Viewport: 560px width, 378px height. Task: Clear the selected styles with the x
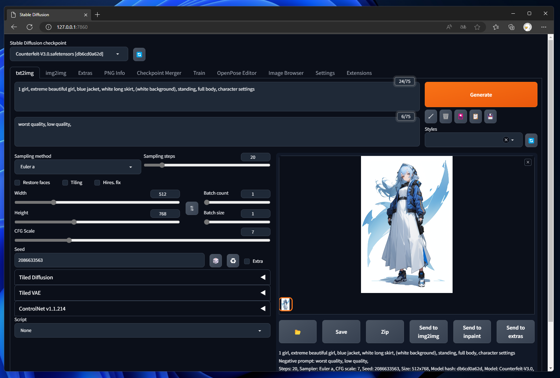(506, 140)
